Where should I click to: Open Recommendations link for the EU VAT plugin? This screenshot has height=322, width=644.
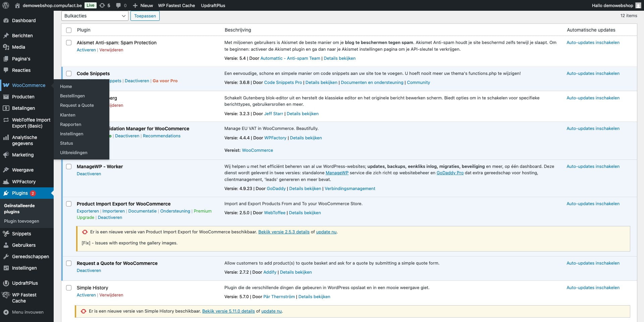coord(162,136)
